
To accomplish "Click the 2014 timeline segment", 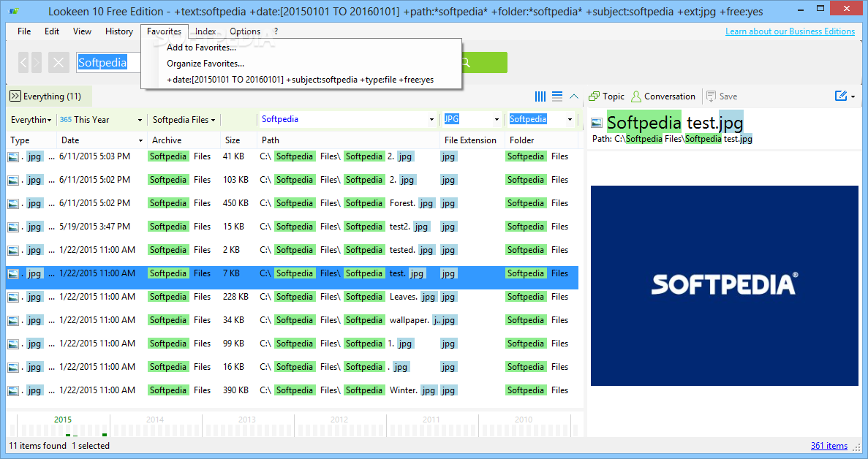I will pos(156,425).
